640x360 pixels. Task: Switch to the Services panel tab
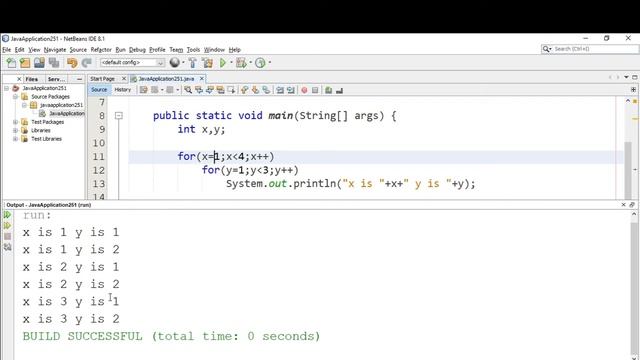[x=56, y=79]
